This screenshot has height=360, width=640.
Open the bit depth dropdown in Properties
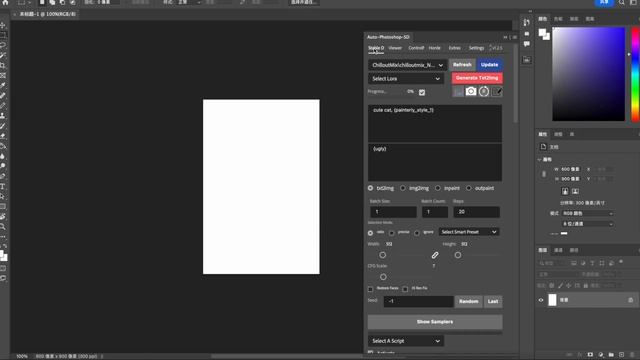(588, 224)
